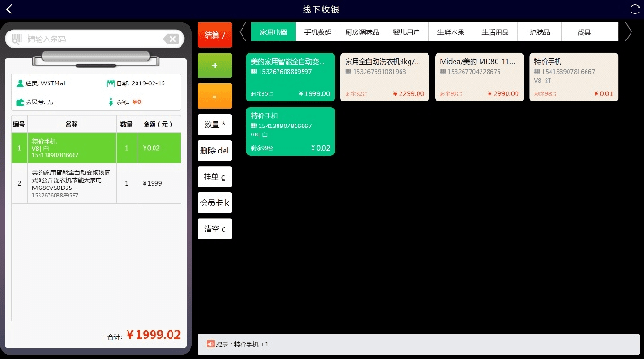Click the barcode icon on ¥0.01 card
Image resolution: width=644 pixels, height=359 pixels.
(537, 72)
